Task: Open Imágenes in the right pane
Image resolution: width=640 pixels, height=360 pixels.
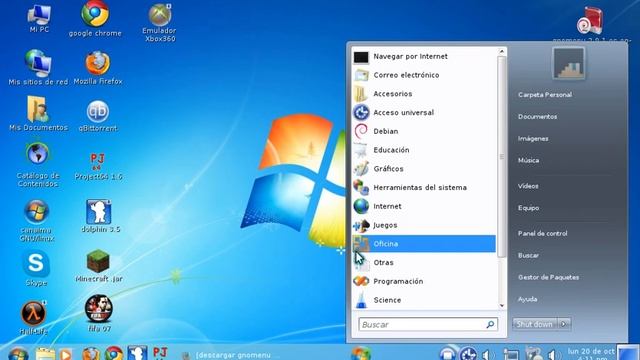Action: pyautogui.click(x=533, y=139)
